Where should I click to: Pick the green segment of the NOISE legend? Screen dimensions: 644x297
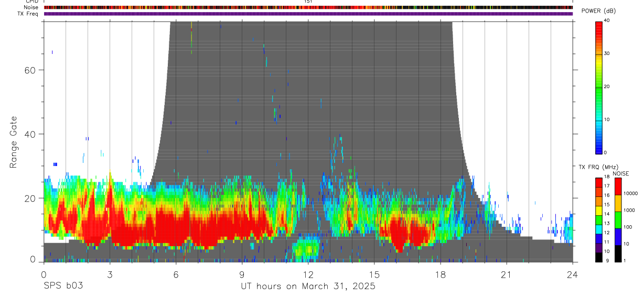617,219
